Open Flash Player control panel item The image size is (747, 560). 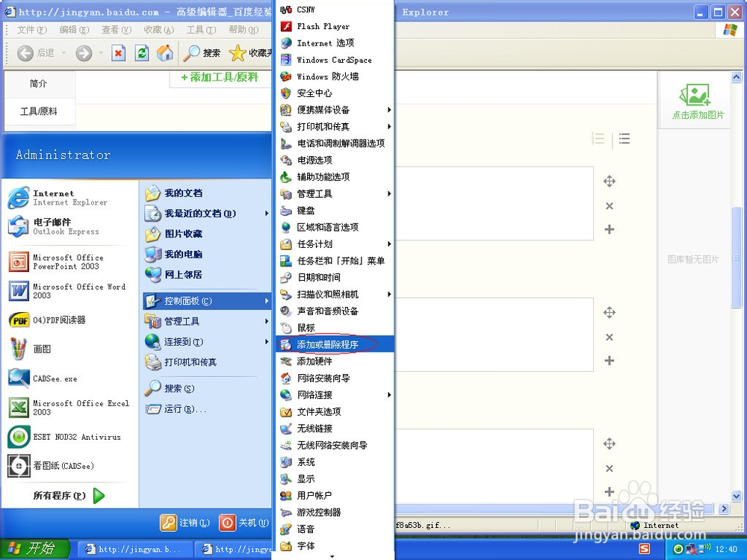pyautogui.click(x=335, y=26)
